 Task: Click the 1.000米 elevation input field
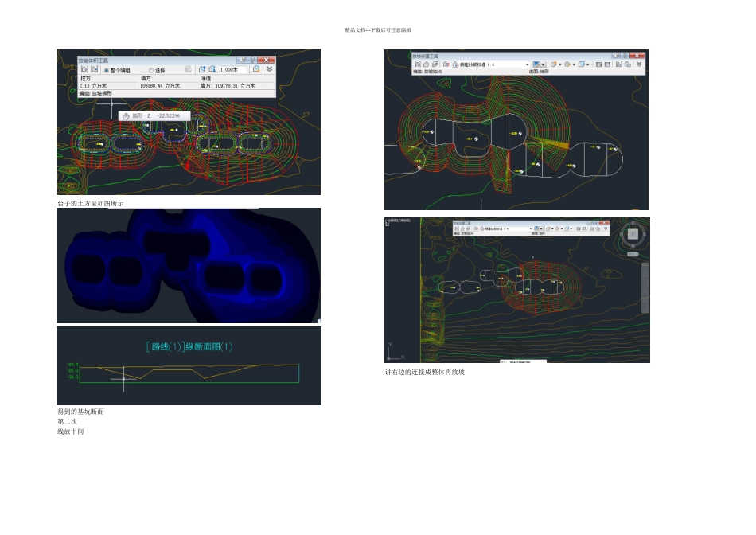(x=233, y=69)
